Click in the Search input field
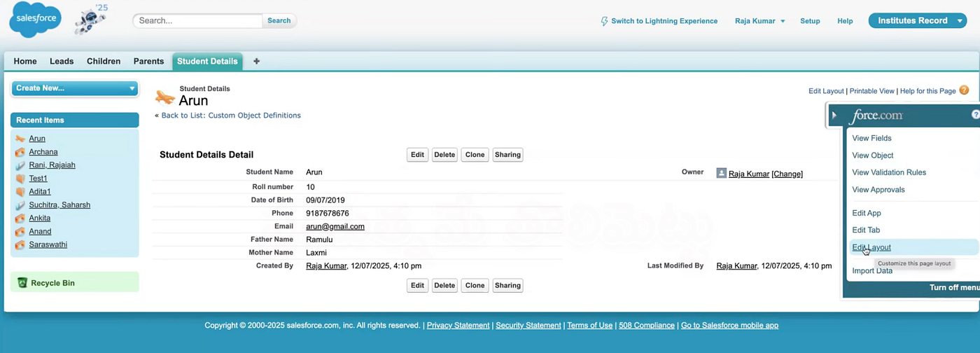980x353 pixels. point(198,21)
